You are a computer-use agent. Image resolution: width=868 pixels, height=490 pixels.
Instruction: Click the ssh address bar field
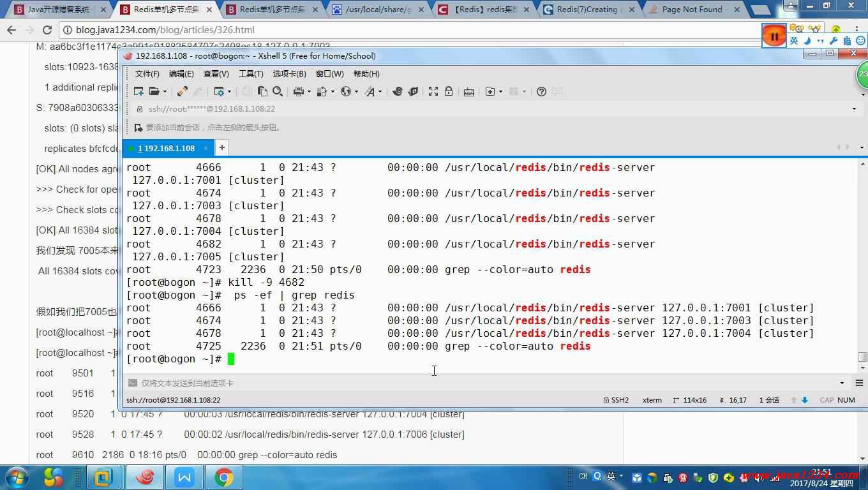coord(491,109)
